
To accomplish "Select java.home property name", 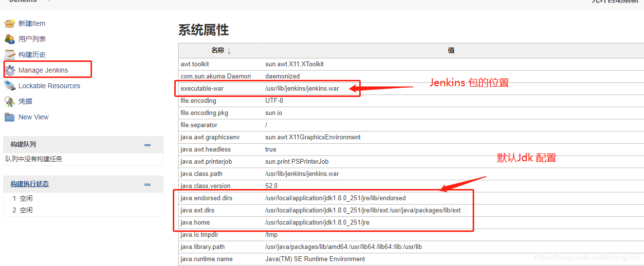I will tap(195, 222).
